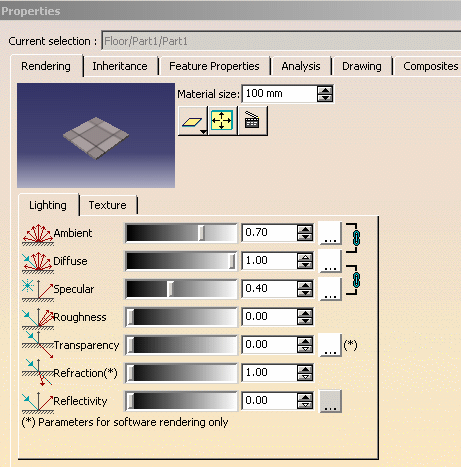The image size is (461, 467).
Task: Click the clapperboard render preview icon
Action: tap(253, 121)
